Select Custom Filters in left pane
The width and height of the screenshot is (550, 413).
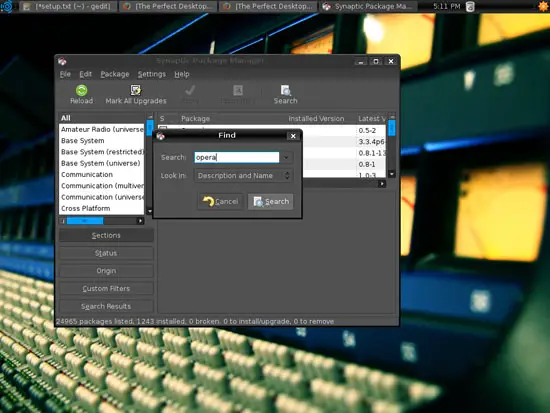pos(106,288)
